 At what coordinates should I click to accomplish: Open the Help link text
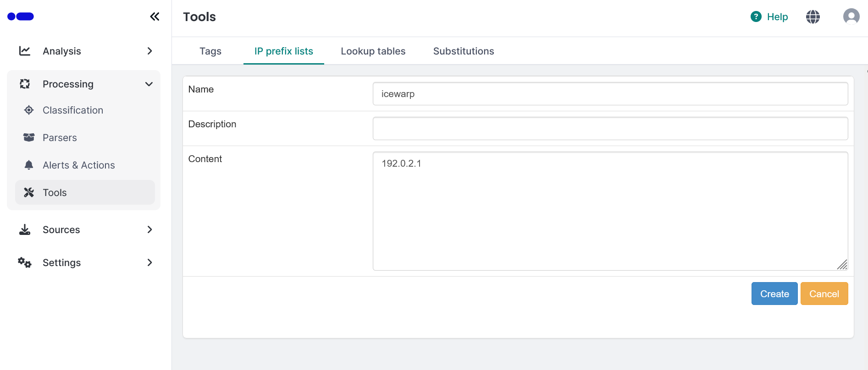pos(777,16)
